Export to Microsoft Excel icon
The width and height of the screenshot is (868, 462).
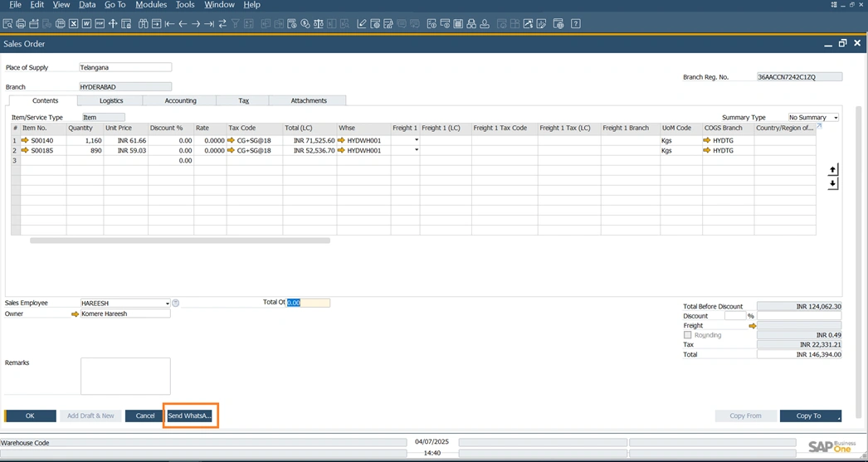(x=74, y=24)
